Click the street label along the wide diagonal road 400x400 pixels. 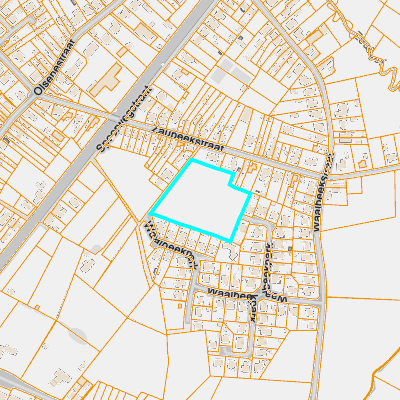pyautogui.click(x=123, y=119)
